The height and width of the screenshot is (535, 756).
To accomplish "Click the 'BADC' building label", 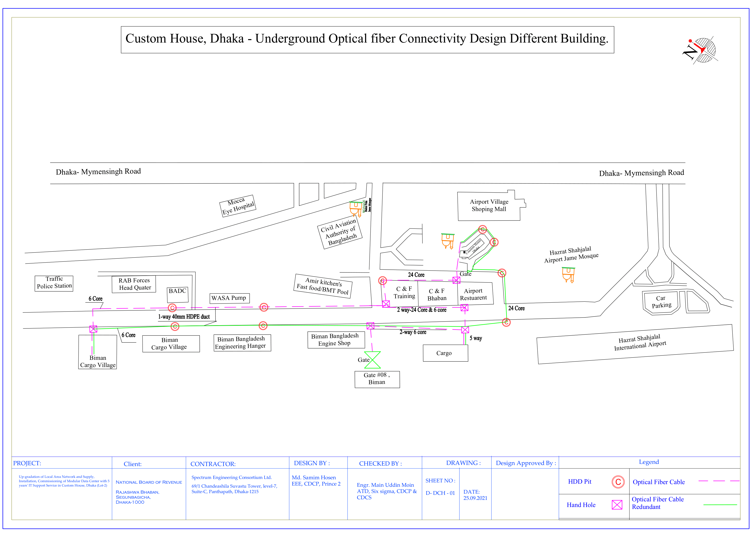I will click(x=177, y=291).
